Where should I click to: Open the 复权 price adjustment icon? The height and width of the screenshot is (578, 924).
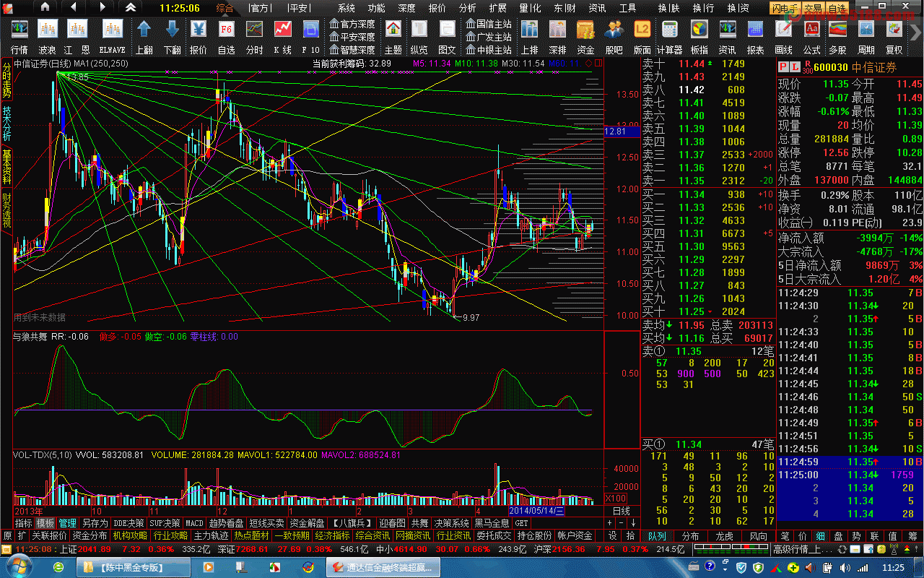(894, 30)
